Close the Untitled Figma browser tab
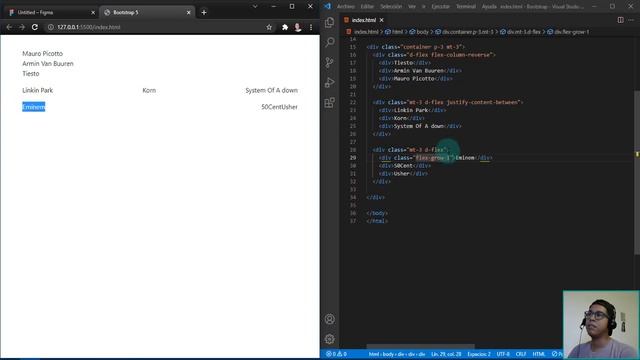 coord(93,13)
